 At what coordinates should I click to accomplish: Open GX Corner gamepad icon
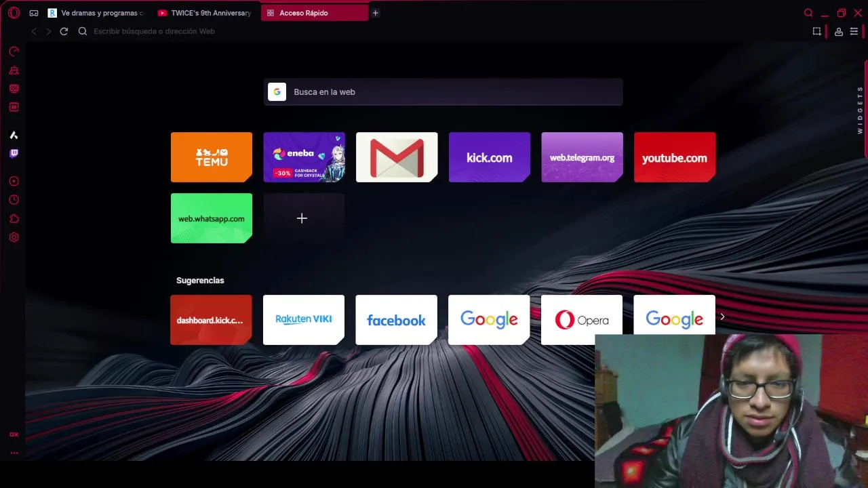(x=34, y=13)
